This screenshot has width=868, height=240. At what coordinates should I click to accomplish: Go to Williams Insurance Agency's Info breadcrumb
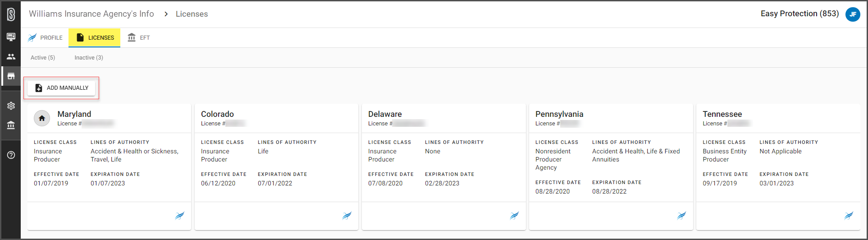[x=91, y=14]
